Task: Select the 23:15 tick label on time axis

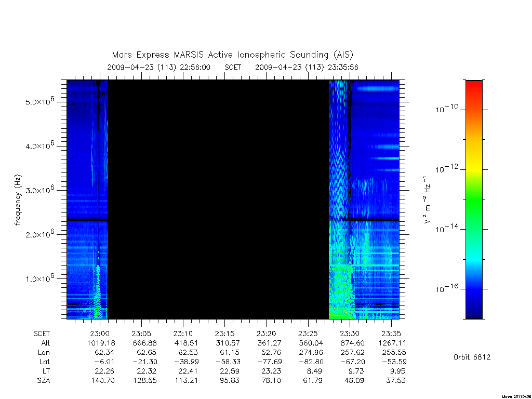Action: (224, 334)
